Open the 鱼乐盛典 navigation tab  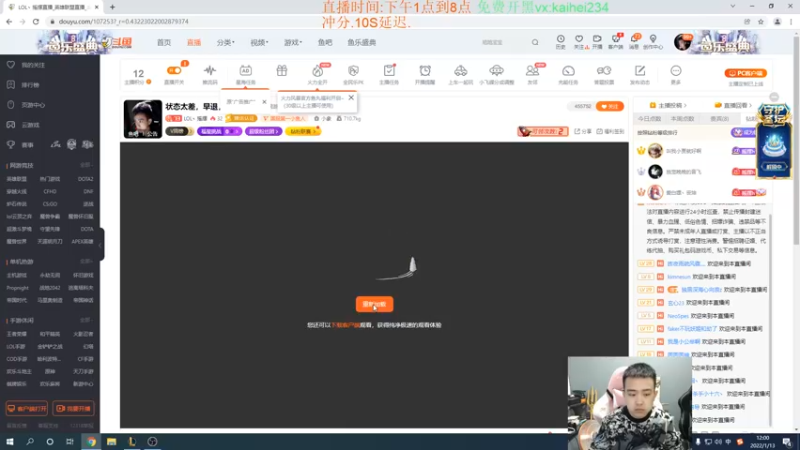coord(362,42)
